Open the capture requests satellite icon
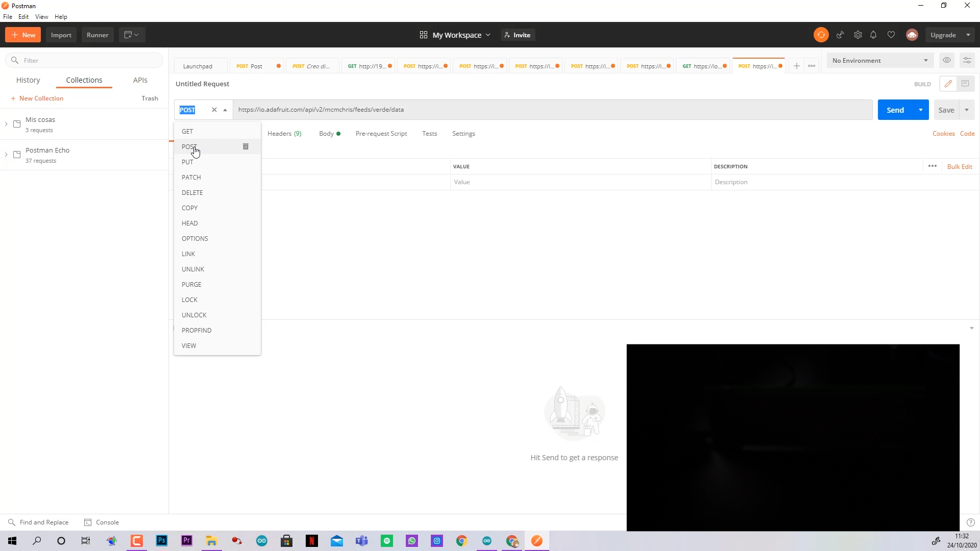The image size is (980, 551). click(840, 35)
